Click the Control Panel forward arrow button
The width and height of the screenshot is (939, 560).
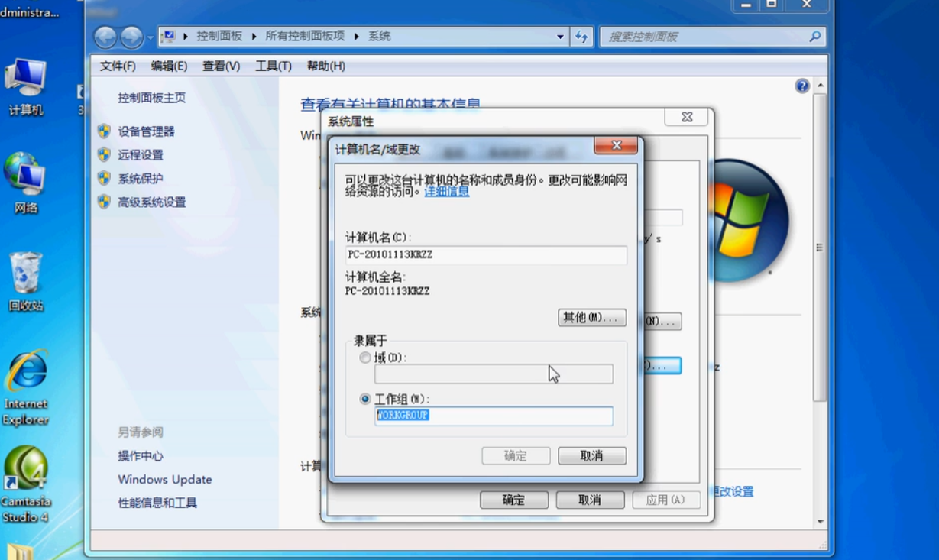pyautogui.click(x=131, y=37)
